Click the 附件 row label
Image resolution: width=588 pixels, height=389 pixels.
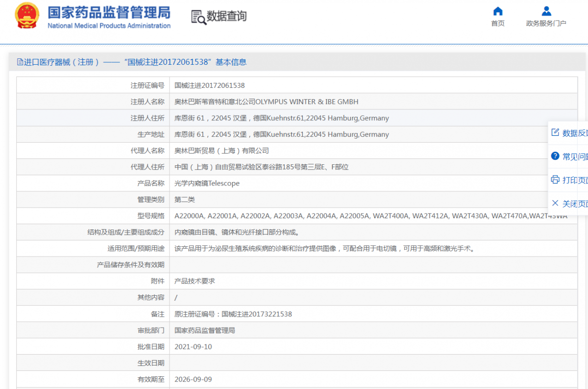[158, 281]
